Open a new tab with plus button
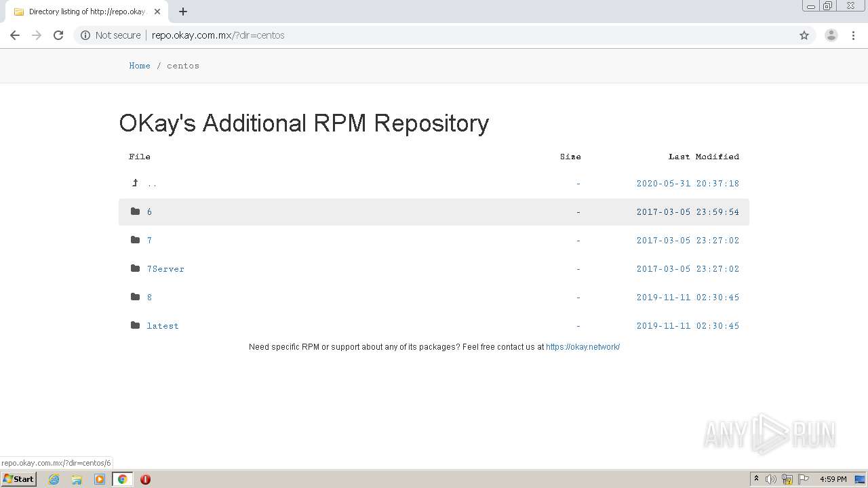This screenshot has width=868, height=488. 183,12
